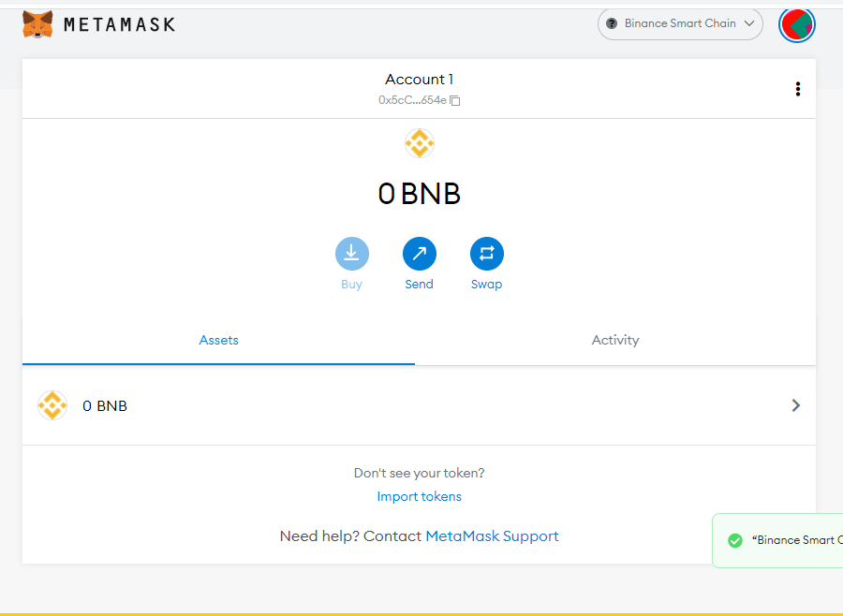Screen dimensions: 843x616
Task: Switch to the Assets tab
Action: tap(218, 340)
